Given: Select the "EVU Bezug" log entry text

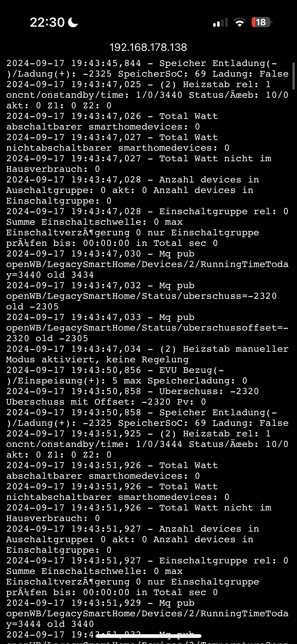Looking at the screenshot, I should [x=191, y=370].
